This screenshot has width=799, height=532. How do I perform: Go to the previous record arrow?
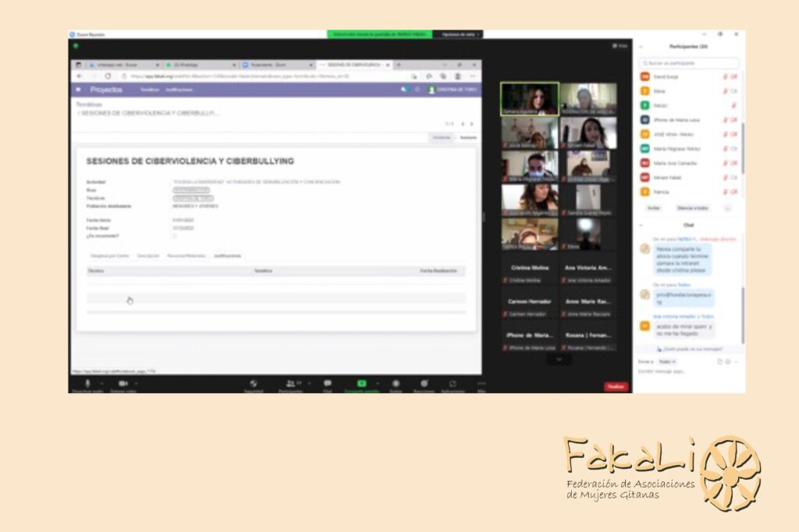(463, 124)
